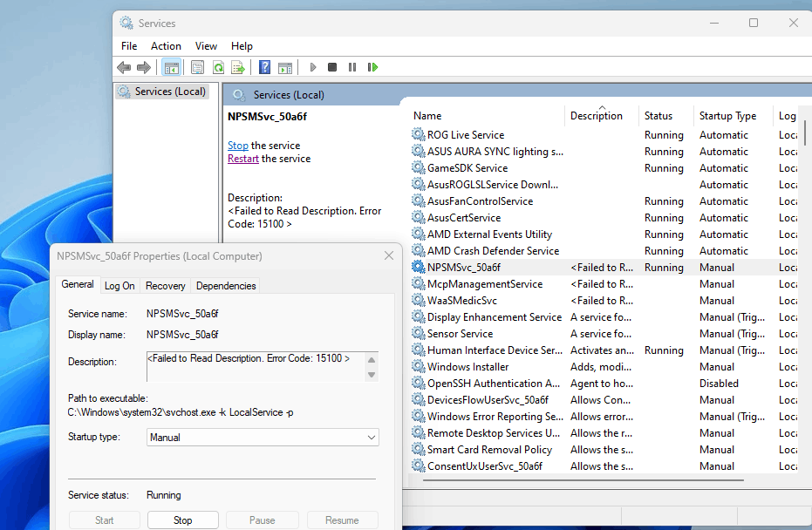Select the AMD Crash Defender Service row

pos(604,250)
